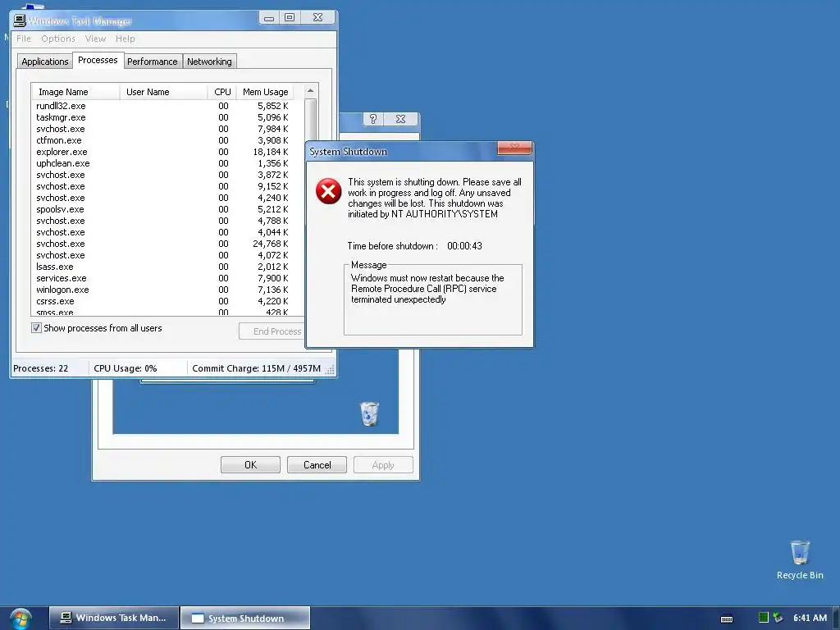Click Cancel in the background dialog
Screen dimensions: 840x630
tap(317, 465)
